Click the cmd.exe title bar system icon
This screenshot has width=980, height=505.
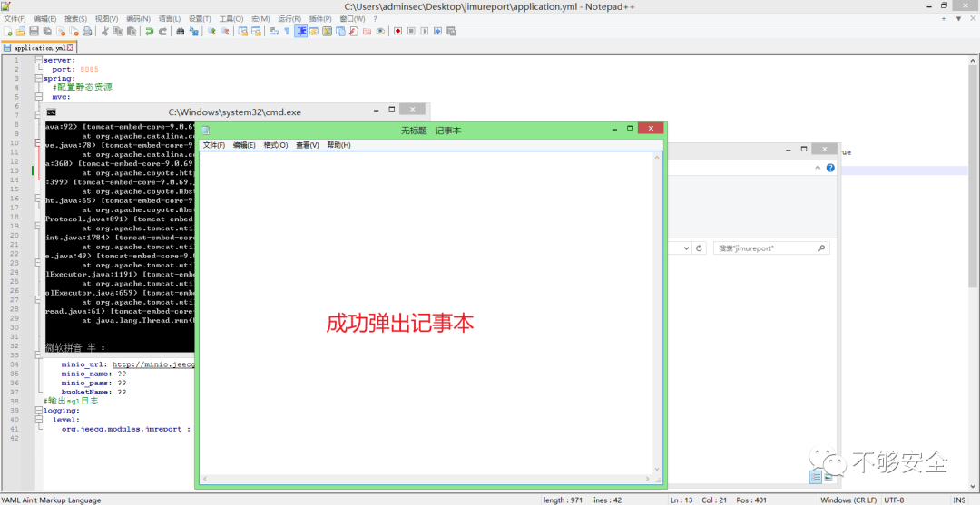pyautogui.click(x=52, y=112)
